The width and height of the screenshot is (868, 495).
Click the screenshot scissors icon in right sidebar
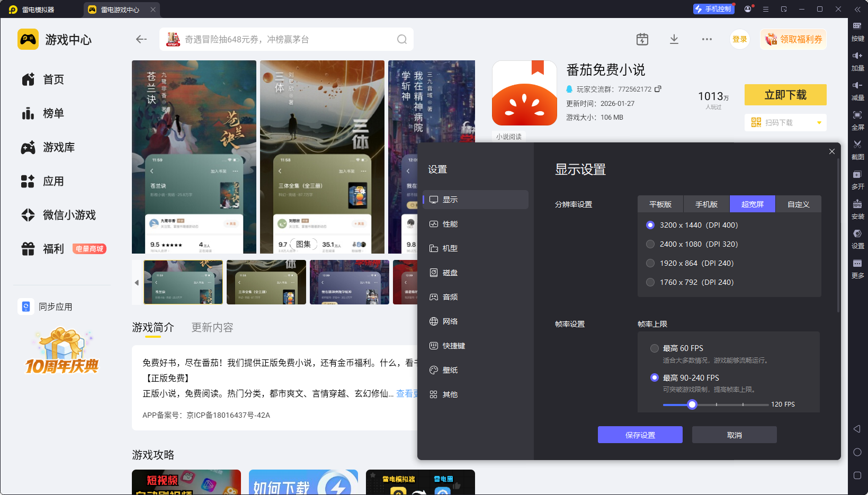857,145
